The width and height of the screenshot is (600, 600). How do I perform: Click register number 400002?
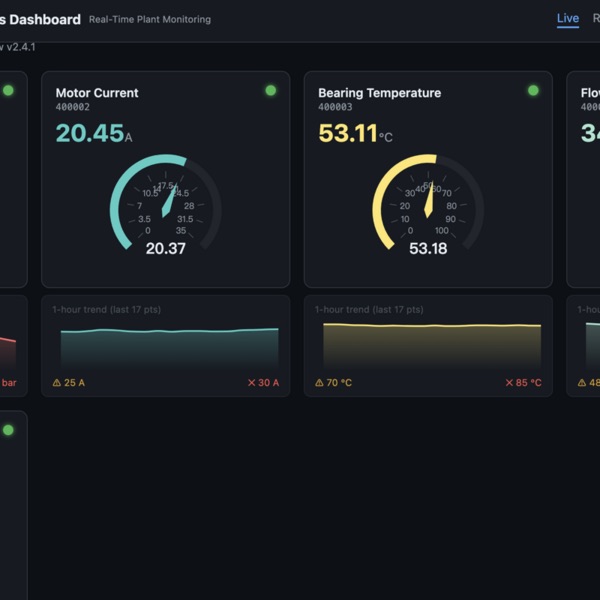[73, 107]
